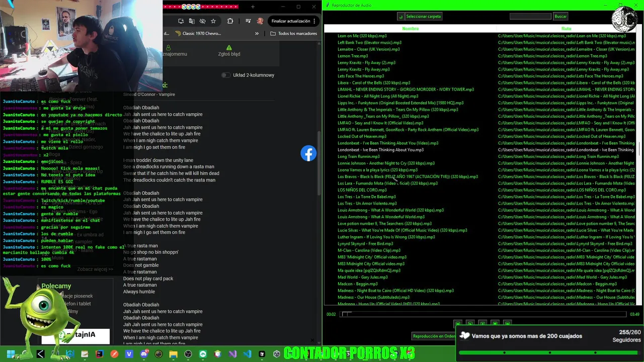Viewport: 644px width, 362px height.
Task: Select Londonbeat - Ive Been Thinking About You.mp3
Action: pyautogui.click(x=380, y=150)
